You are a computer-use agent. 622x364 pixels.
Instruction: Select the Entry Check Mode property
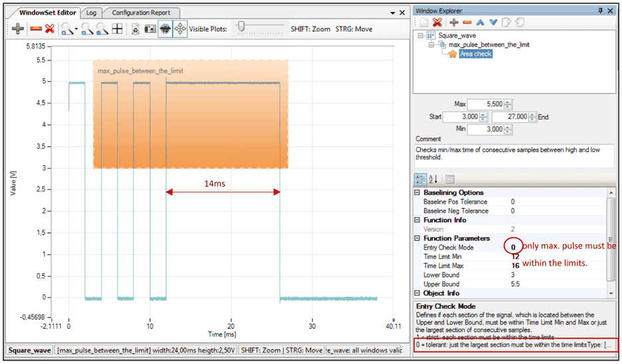449,248
